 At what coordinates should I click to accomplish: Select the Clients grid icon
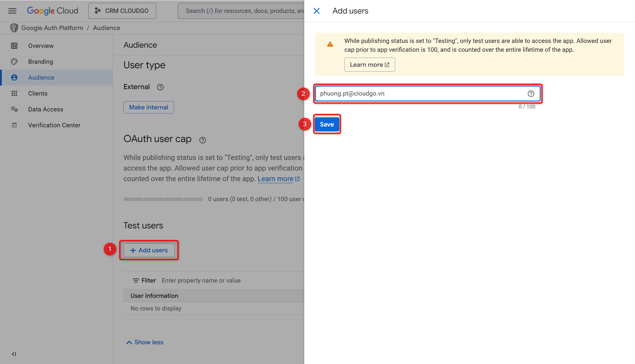(14, 93)
